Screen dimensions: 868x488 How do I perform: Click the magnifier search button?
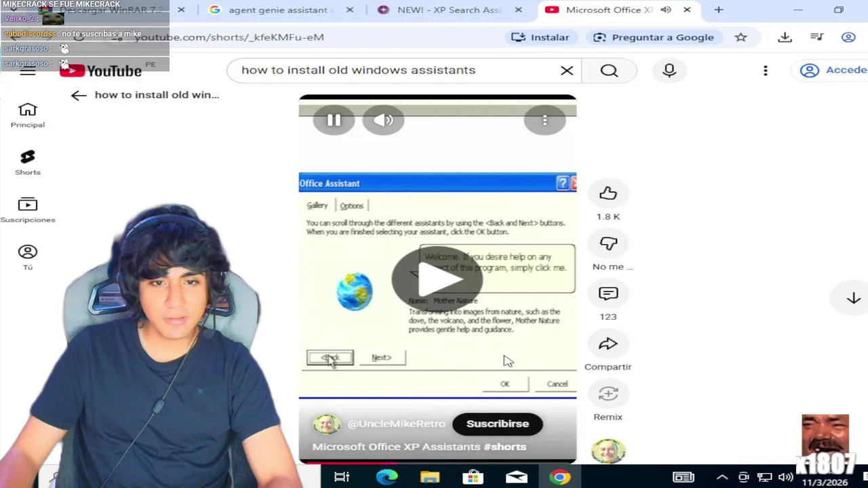(x=609, y=70)
